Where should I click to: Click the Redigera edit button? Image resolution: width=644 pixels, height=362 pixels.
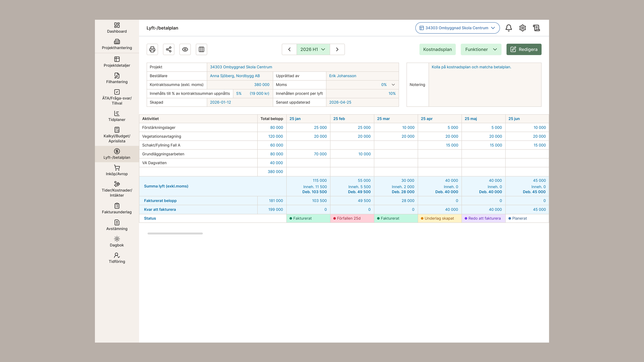pyautogui.click(x=524, y=49)
